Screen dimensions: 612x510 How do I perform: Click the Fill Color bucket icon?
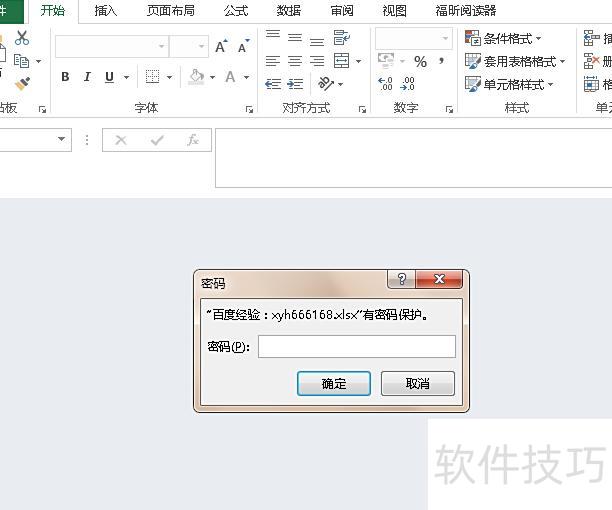tap(196, 76)
